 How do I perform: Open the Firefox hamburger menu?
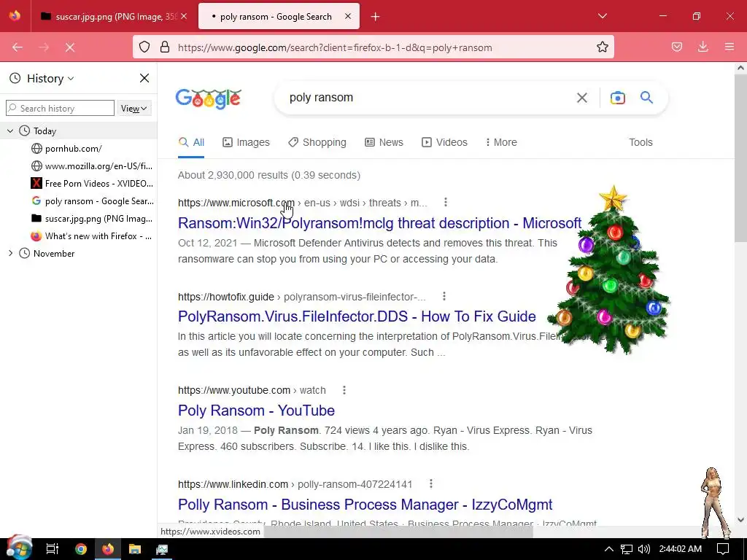729,47
